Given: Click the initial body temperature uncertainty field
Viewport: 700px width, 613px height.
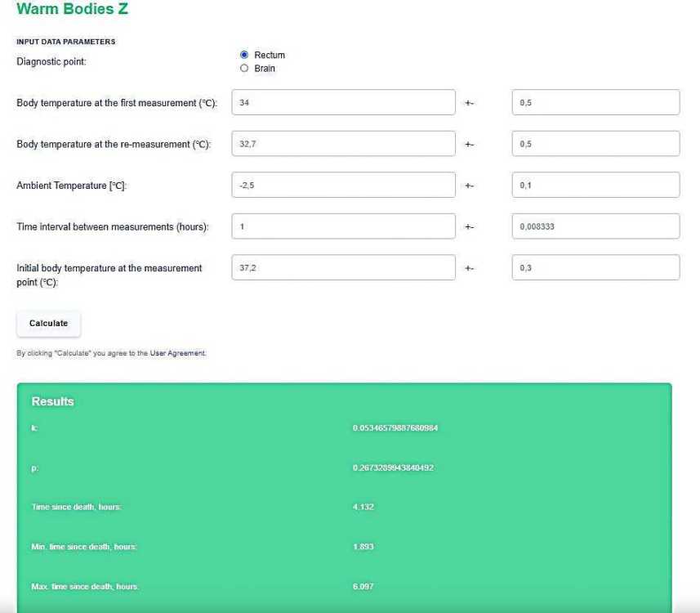Looking at the screenshot, I should pyautogui.click(x=595, y=267).
